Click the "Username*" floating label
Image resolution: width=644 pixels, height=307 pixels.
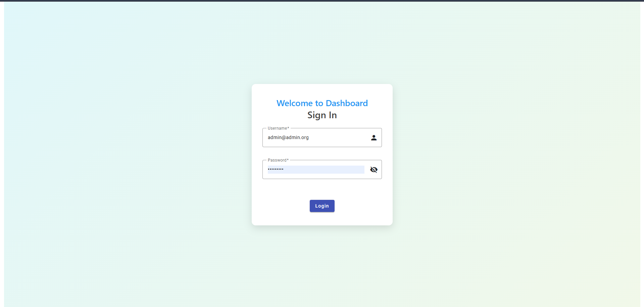pos(278,128)
